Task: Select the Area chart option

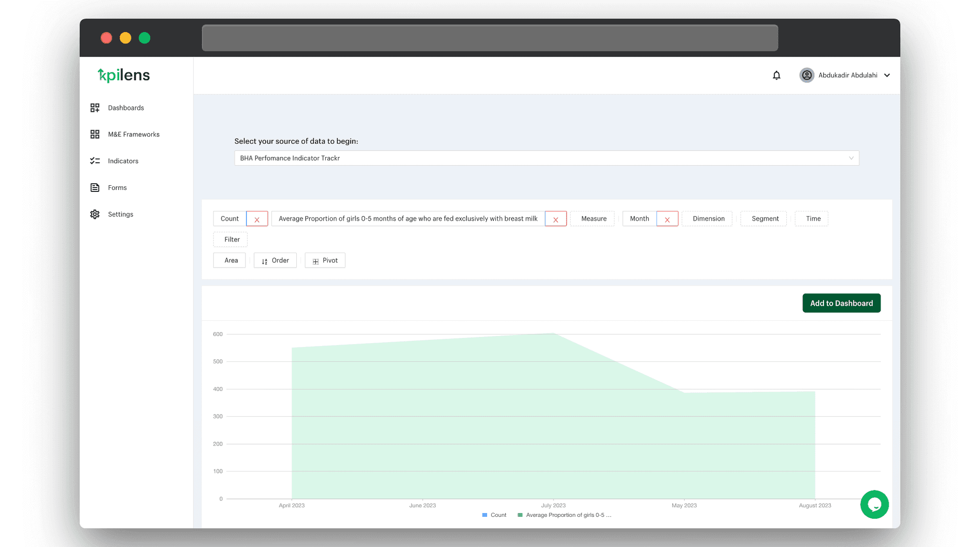Action: [x=231, y=260]
